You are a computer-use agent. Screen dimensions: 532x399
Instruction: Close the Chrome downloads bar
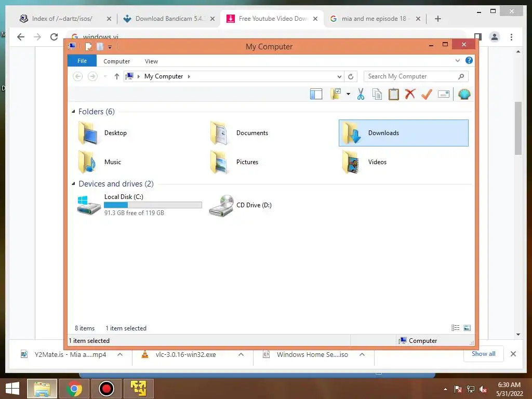tap(513, 354)
